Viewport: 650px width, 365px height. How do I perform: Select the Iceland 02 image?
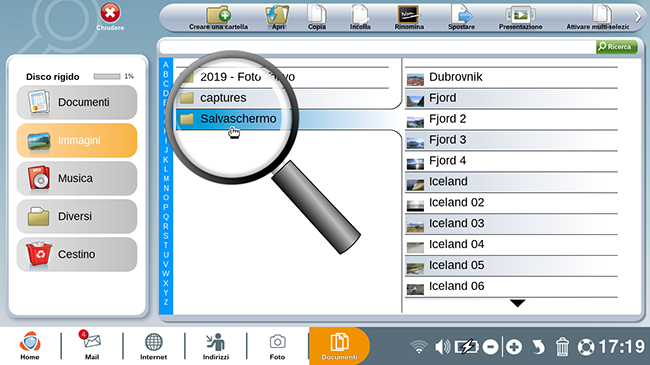point(511,202)
